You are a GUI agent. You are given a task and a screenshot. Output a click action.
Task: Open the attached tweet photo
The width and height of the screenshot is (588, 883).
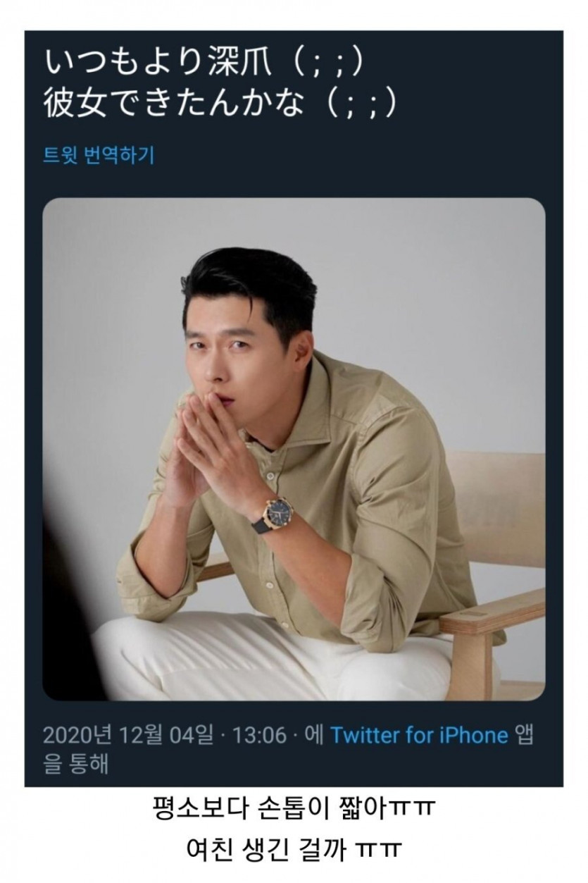pos(294,449)
